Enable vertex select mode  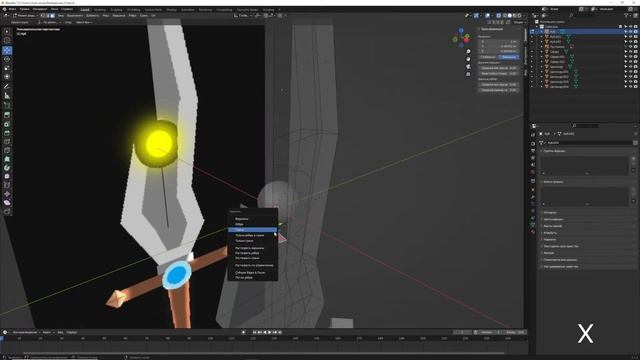[43, 16]
